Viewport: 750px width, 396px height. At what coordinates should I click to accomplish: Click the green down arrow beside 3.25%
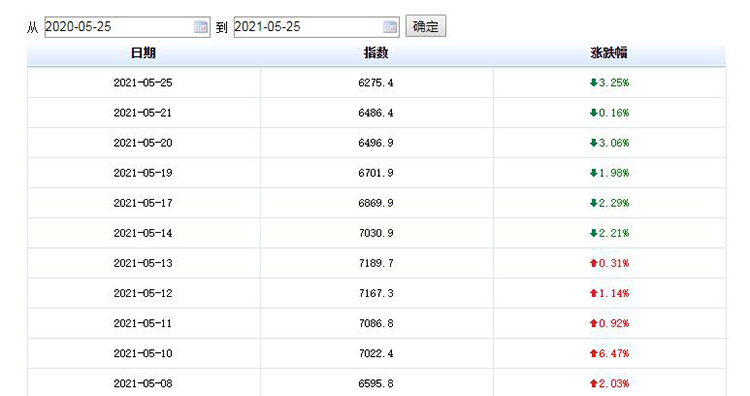594,83
